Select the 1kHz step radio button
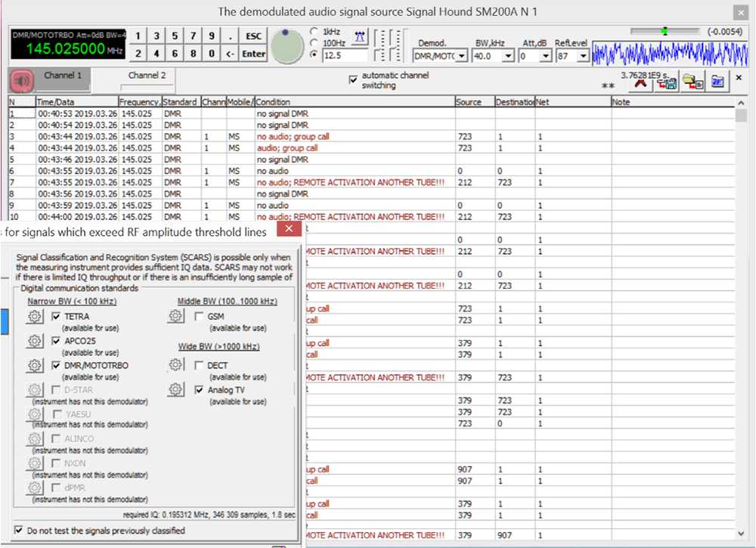 pyautogui.click(x=314, y=31)
